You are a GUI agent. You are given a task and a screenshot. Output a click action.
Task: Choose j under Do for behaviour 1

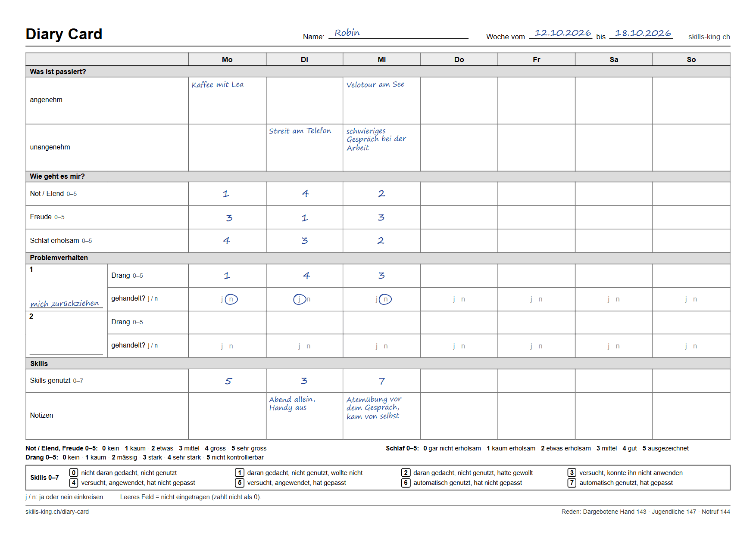pyautogui.click(x=454, y=299)
